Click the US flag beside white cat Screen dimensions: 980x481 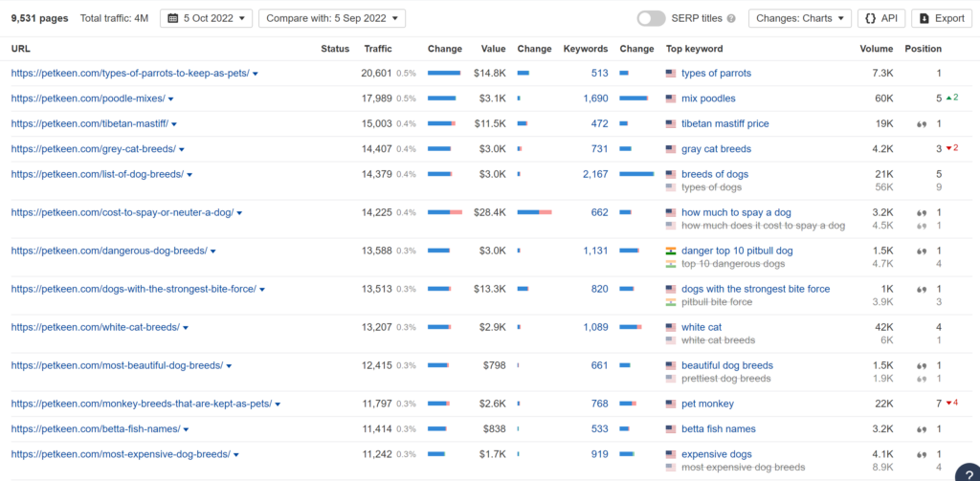671,327
